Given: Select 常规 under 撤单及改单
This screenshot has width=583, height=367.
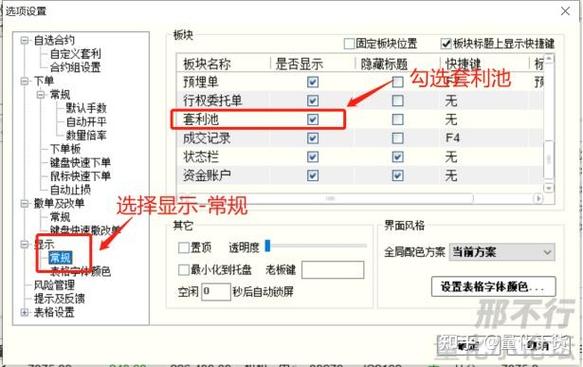Looking at the screenshot, I should point(60,217).
